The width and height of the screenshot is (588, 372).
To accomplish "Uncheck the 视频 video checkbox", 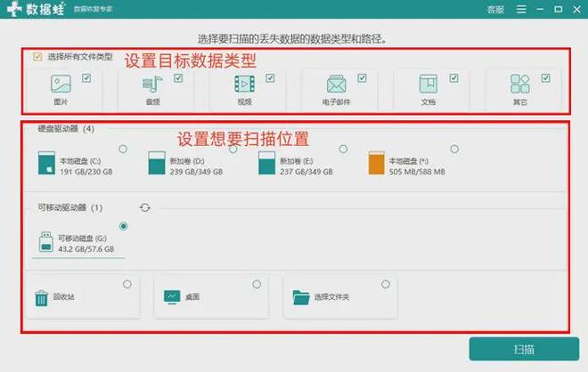I will pyautogui.click(x=270, y=78).
